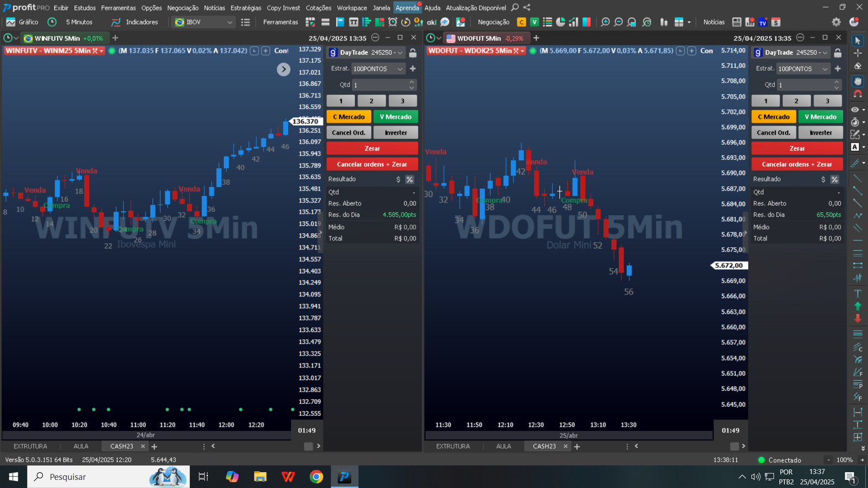Screen dimensions: 868x488
Task: Switch to AULA tab under WINFUTV chart
Action: point(81,446)
